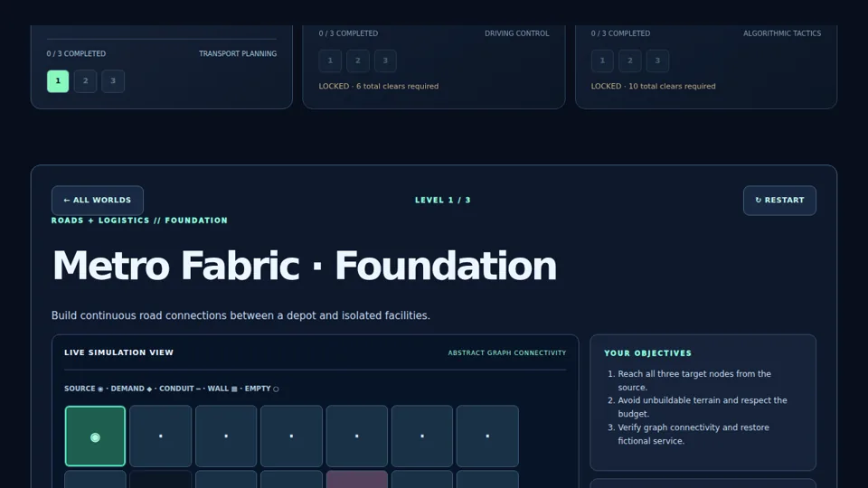Click locked level 3 in Algorithmic Tactics card

(x=657, y=61)
